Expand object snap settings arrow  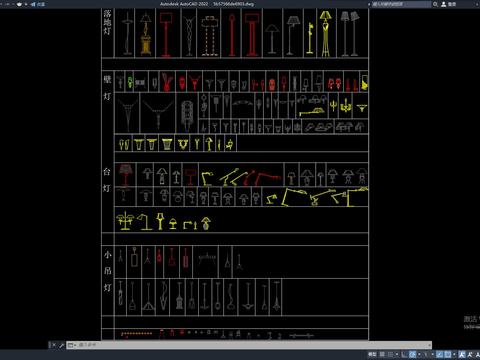[x=454, y=354]
